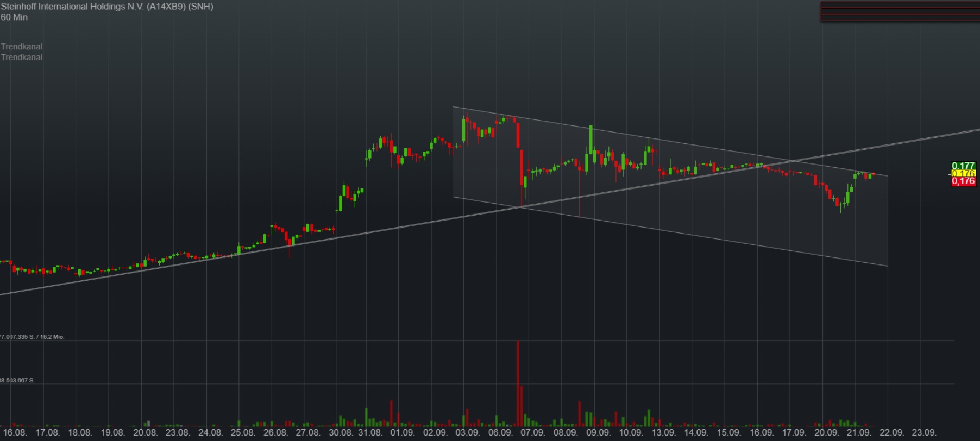Click the 17.09. date on time axis
The image size is (980, 441).
coord(794,433)
